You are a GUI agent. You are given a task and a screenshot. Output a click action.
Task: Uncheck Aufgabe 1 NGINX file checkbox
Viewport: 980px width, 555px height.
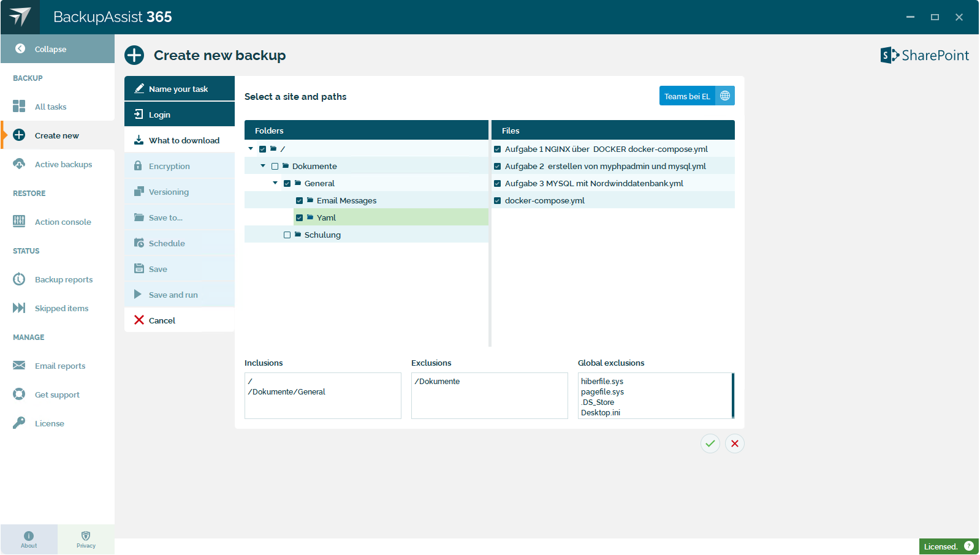click(498, 149)
